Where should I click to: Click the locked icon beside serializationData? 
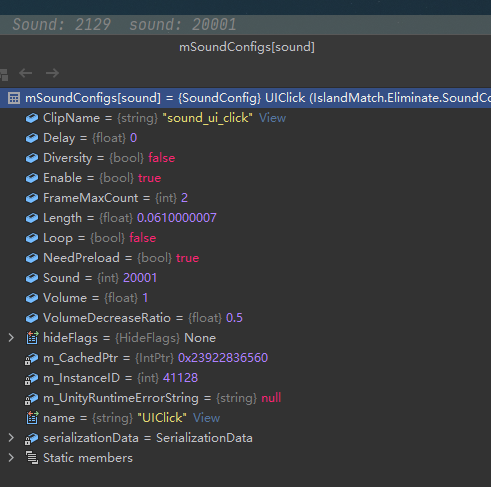click(32, 438)
